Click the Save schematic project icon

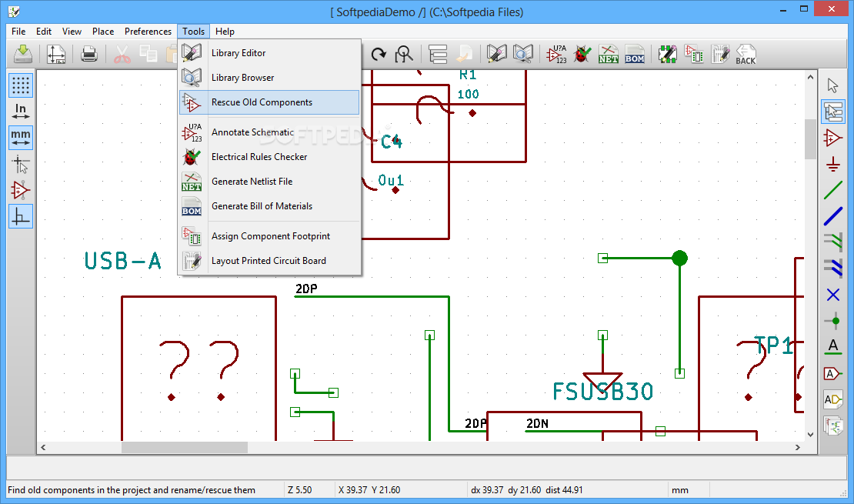[x=23, y=54]
